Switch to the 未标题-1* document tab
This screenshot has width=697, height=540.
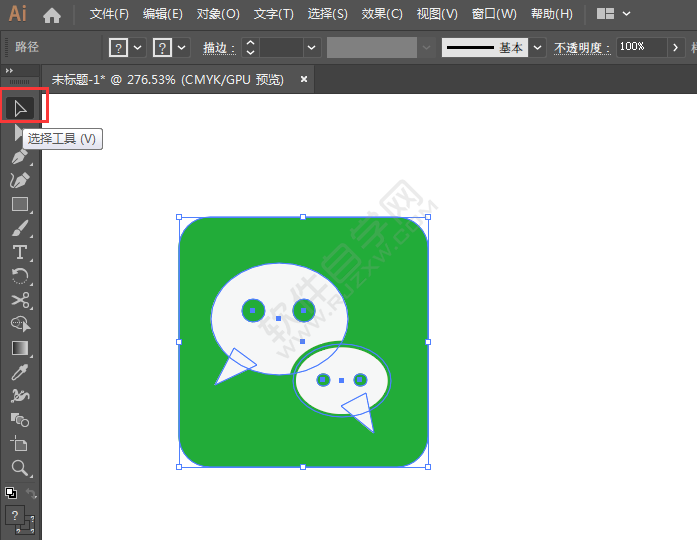[x=168, y=80]
